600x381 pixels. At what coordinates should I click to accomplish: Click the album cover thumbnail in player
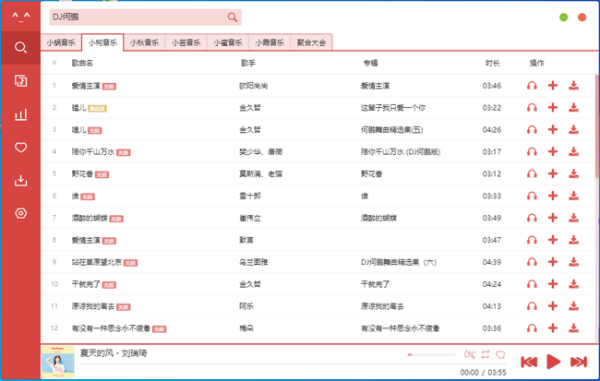(58, 362)
